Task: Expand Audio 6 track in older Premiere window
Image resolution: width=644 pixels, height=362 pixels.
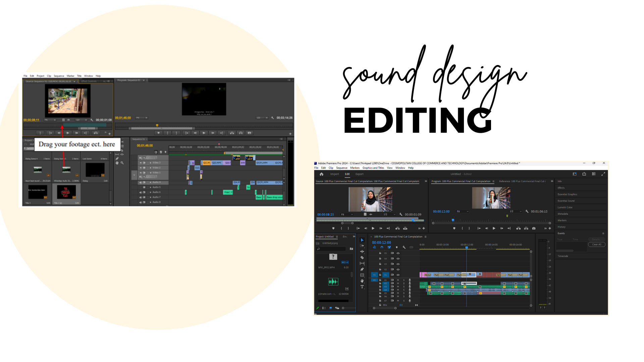Action: [151, 192]
